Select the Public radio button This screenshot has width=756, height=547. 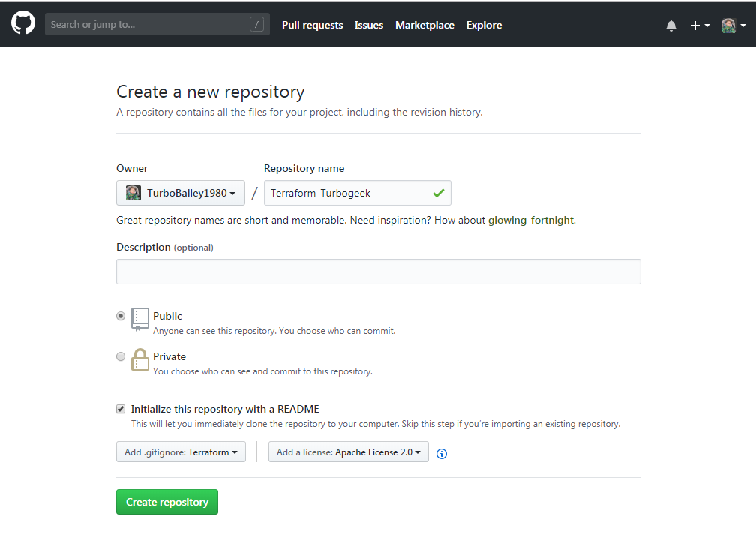121,316
